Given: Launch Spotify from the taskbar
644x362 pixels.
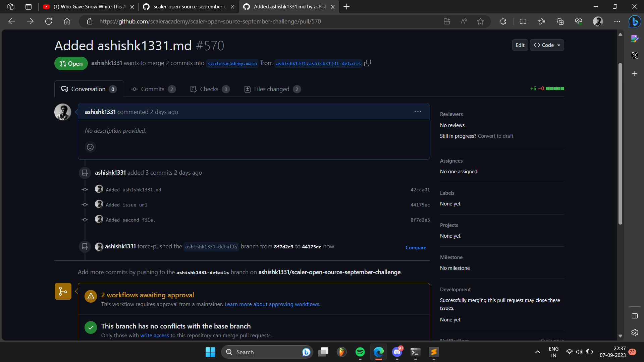Looking at the screenshot, I should 360,352.
